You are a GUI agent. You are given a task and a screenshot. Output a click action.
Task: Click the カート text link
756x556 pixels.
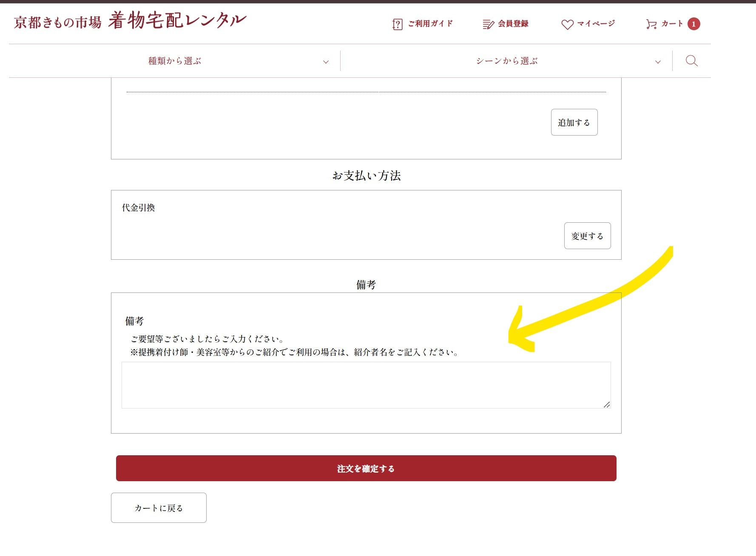pos(672,24)
